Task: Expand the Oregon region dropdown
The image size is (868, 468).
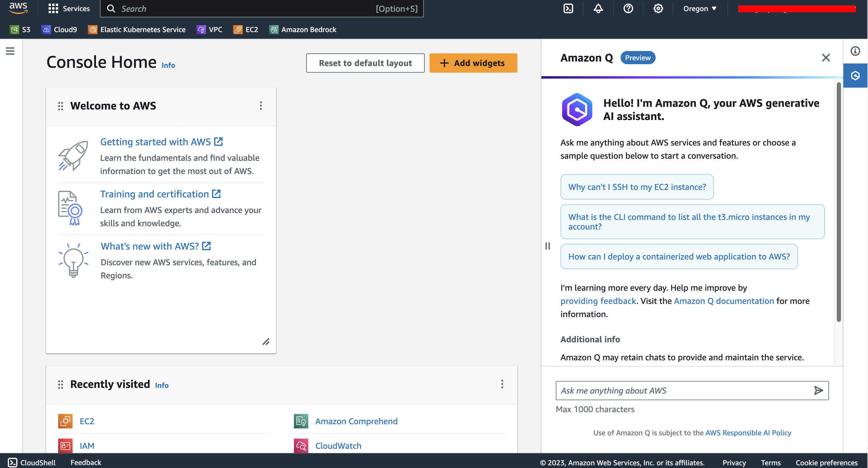Action: click(x=699, y=8)
